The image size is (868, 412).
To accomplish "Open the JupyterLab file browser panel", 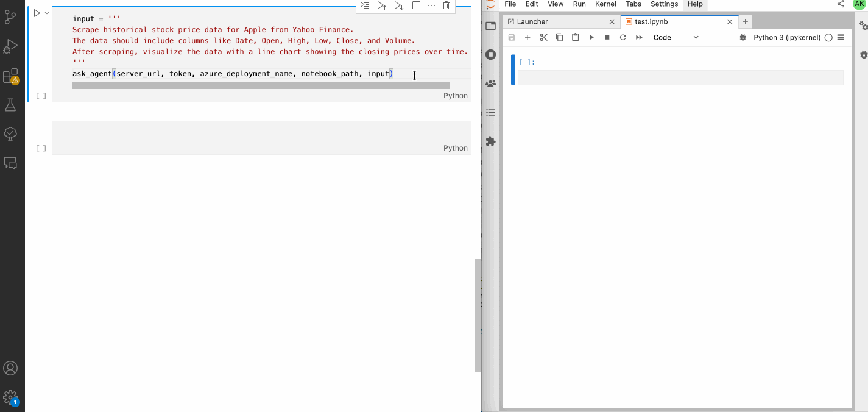I will (490, 26).
